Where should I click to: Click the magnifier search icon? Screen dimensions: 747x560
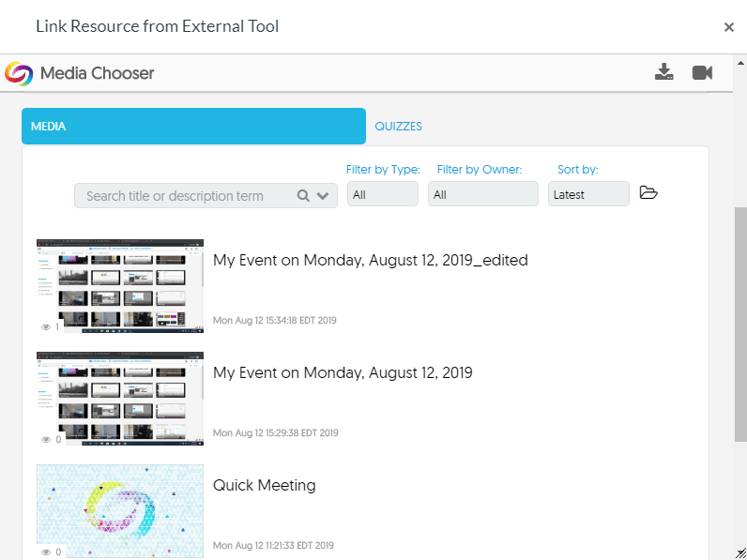tap(303, 196)
